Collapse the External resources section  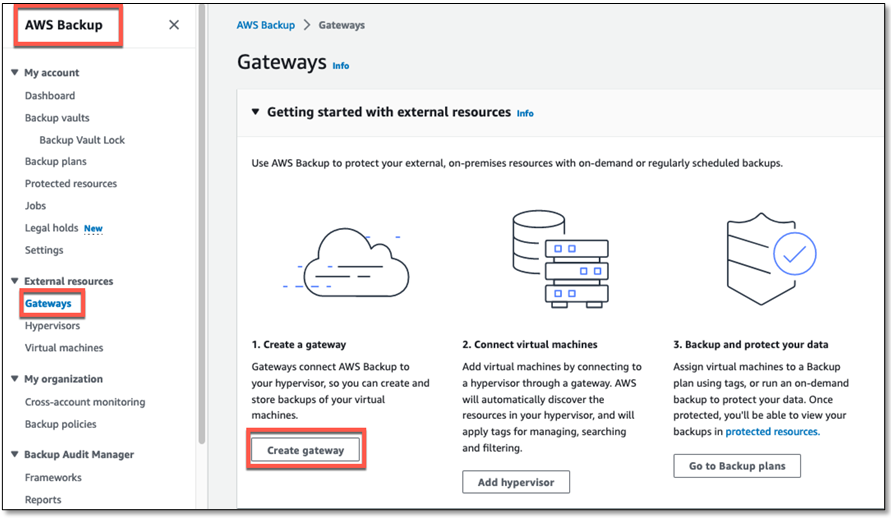tap(15, 281)
